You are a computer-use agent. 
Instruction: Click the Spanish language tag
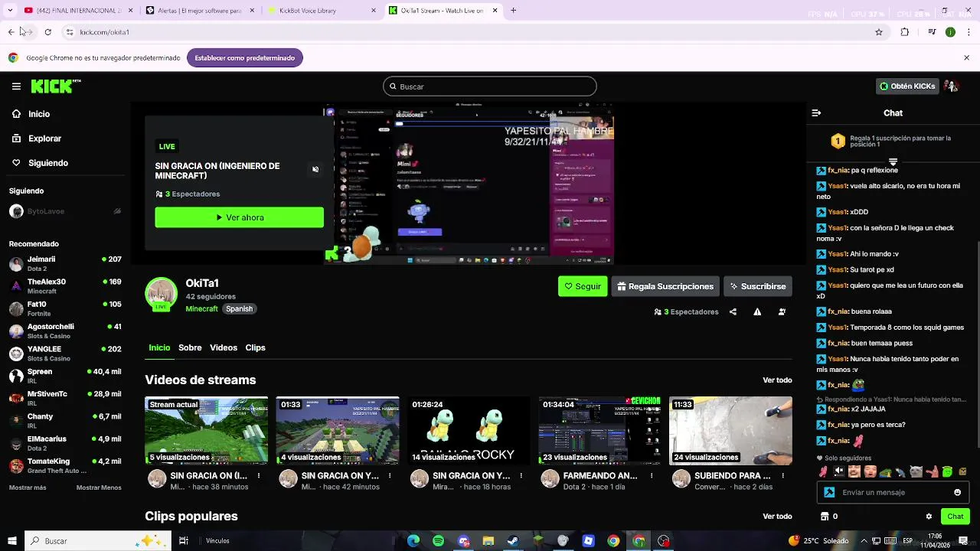[239, 309]
